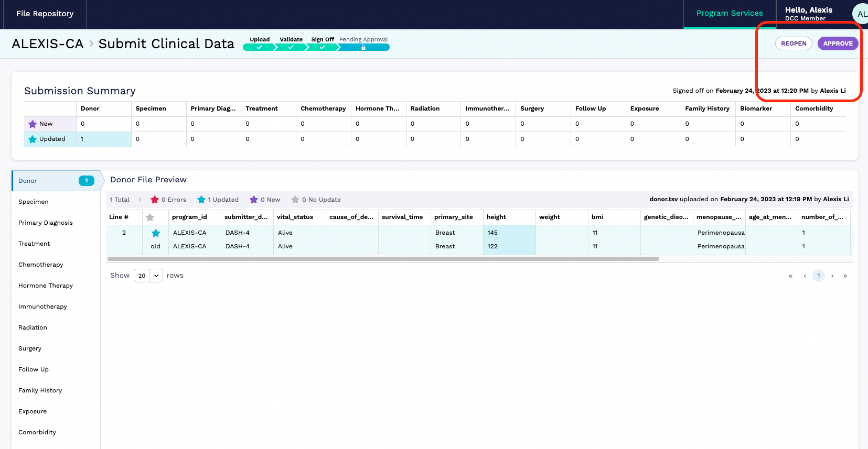Viewport: 868px width, 449px height.
Task: Open the AL user avatar
Action: tap(861, 14)
